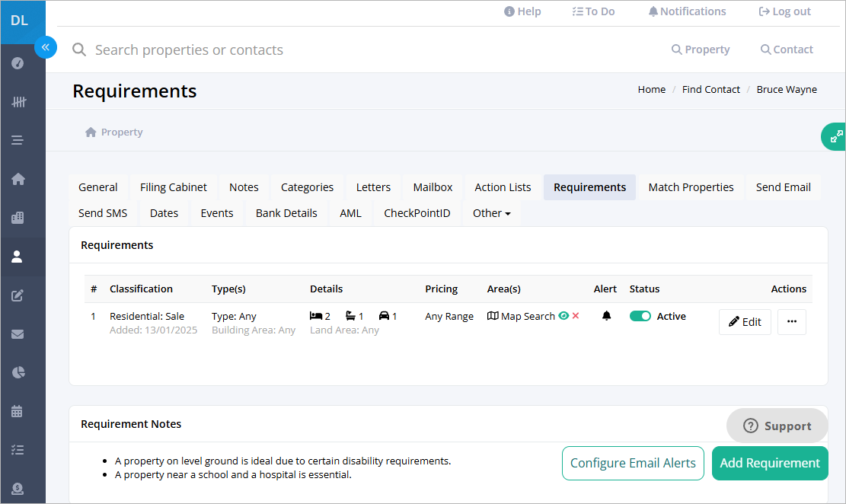Open the tally marks sidebar icon

click(x=18, y=101)
